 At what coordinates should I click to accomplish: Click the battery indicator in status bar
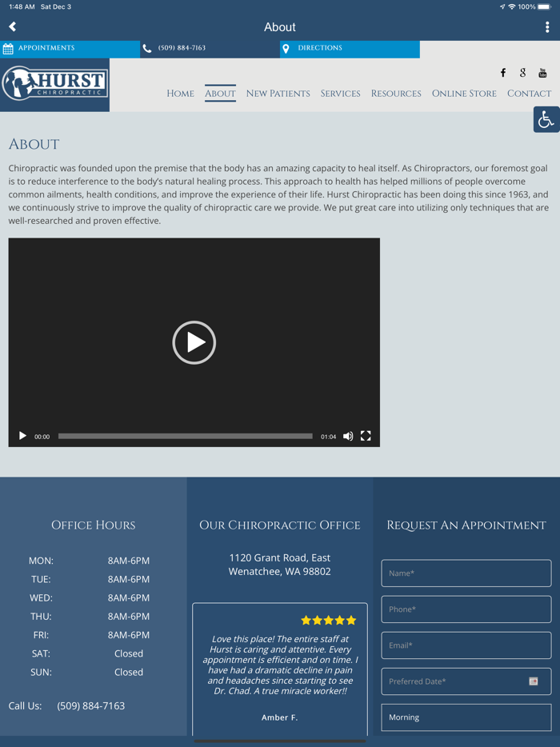[544, 6]
